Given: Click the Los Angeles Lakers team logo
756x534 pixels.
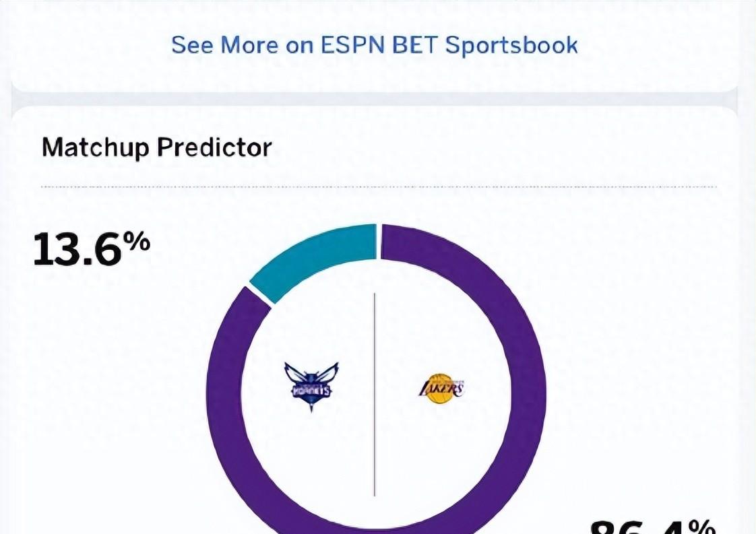Looking at the screenshot, I should pyautogui.click(x=441, y=389).
